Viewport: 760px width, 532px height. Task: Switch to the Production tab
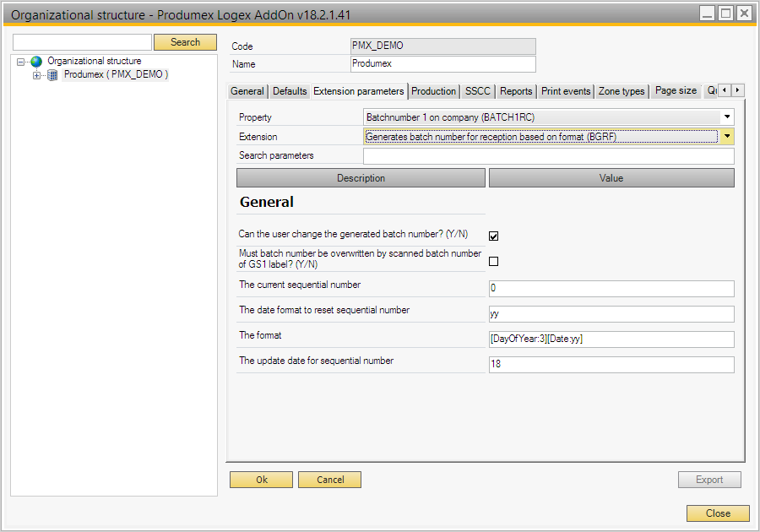pyautogui.click(x=433, y=91)
